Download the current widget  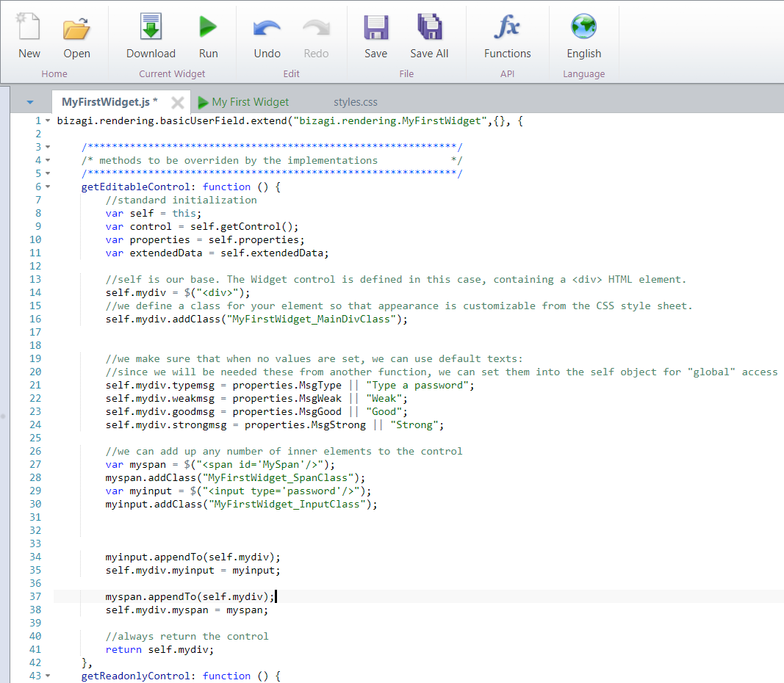151,26
